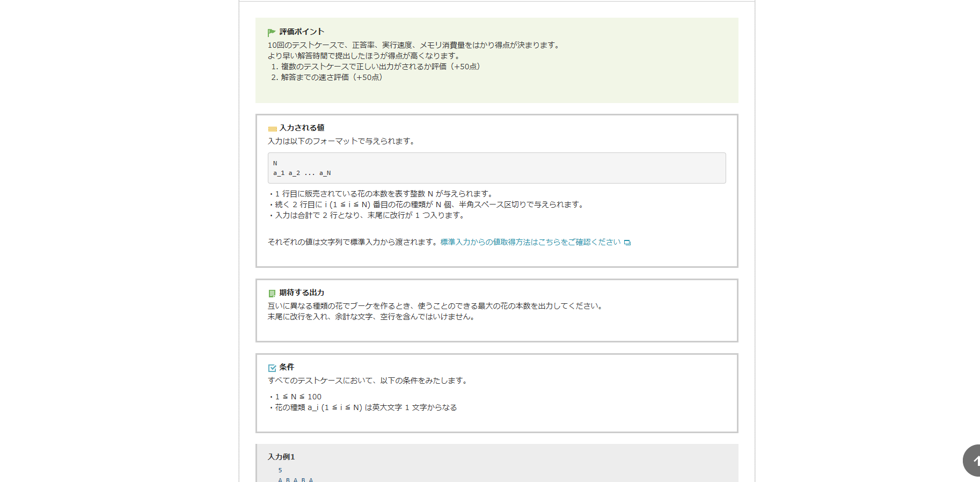Click the yellow icon beside 入力される値

(272, 129)
